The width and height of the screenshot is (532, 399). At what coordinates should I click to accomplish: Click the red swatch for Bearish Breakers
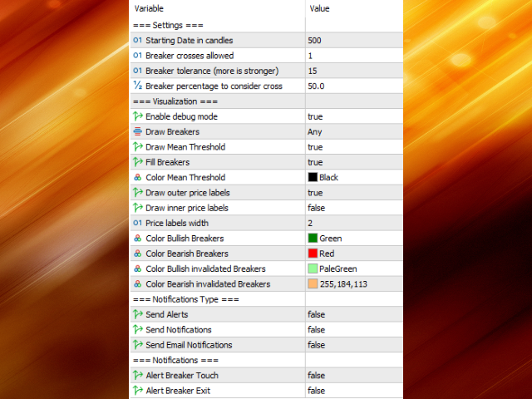(313, 254)
